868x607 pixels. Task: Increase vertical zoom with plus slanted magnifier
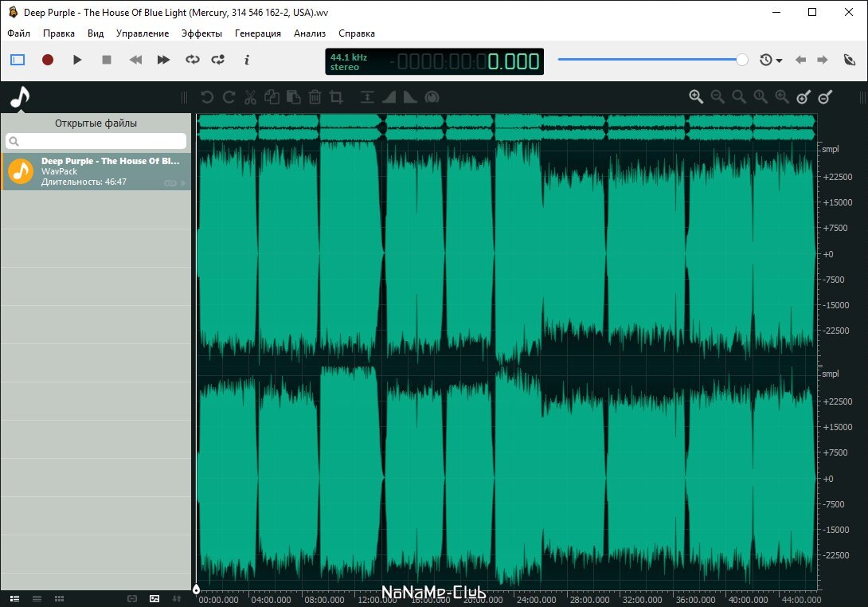803,97
